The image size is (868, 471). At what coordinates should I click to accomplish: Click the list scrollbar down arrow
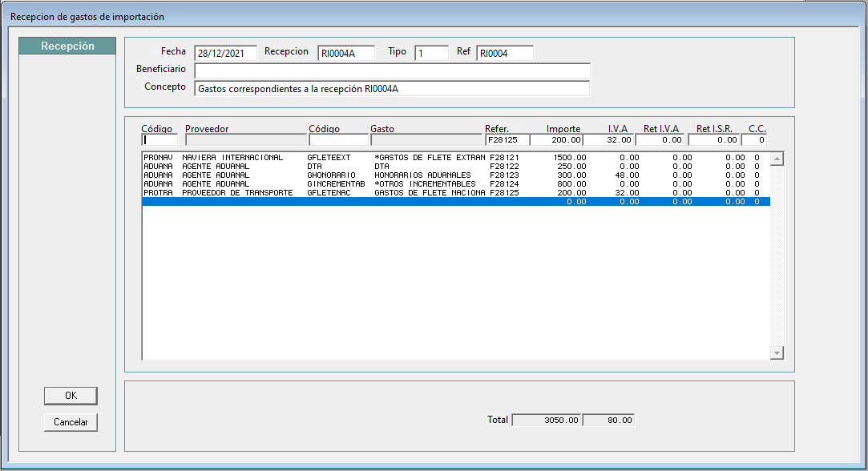(777, 352)
